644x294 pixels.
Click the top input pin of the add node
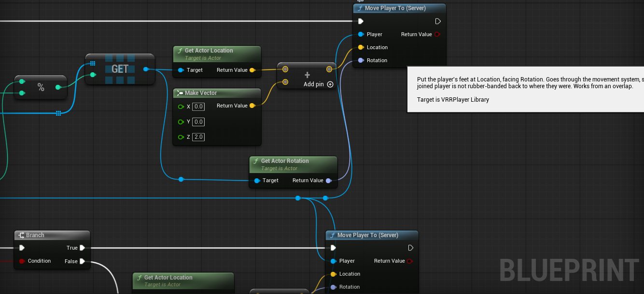point(285,69)
